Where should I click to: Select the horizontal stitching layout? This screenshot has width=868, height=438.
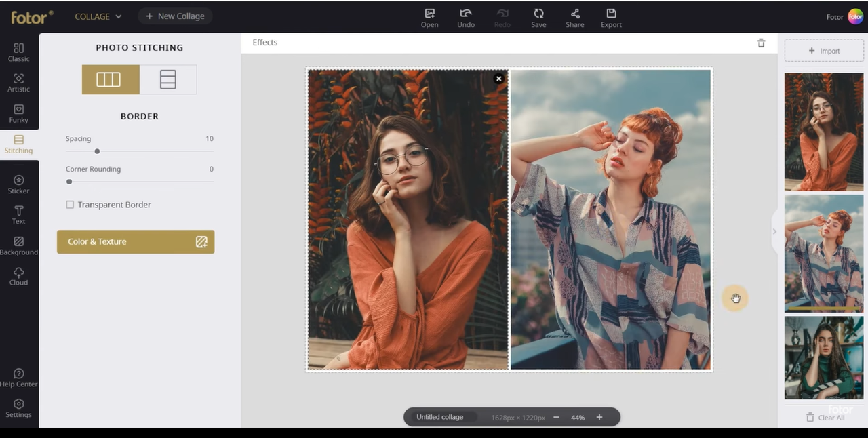click(167, 79)
